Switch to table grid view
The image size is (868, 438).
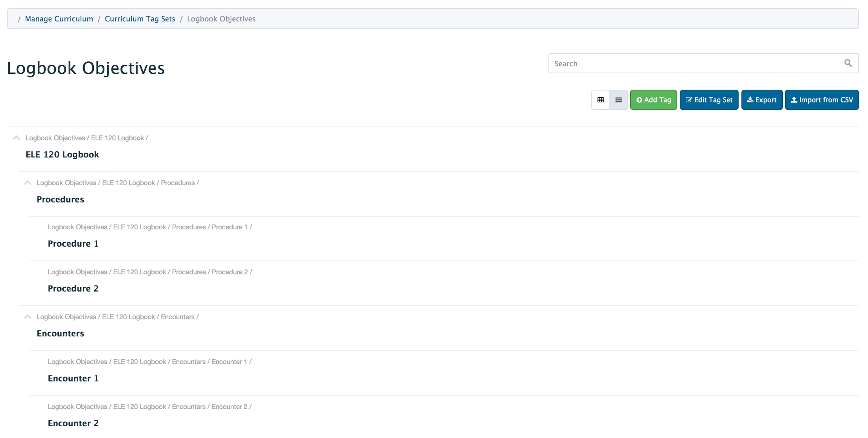tap(601, 100)
